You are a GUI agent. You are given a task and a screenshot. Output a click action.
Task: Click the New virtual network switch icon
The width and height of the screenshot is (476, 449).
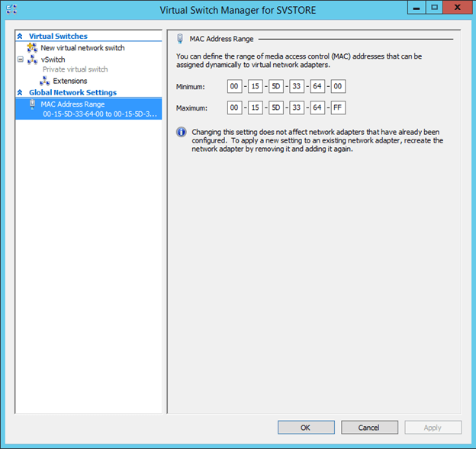[32, 48]
